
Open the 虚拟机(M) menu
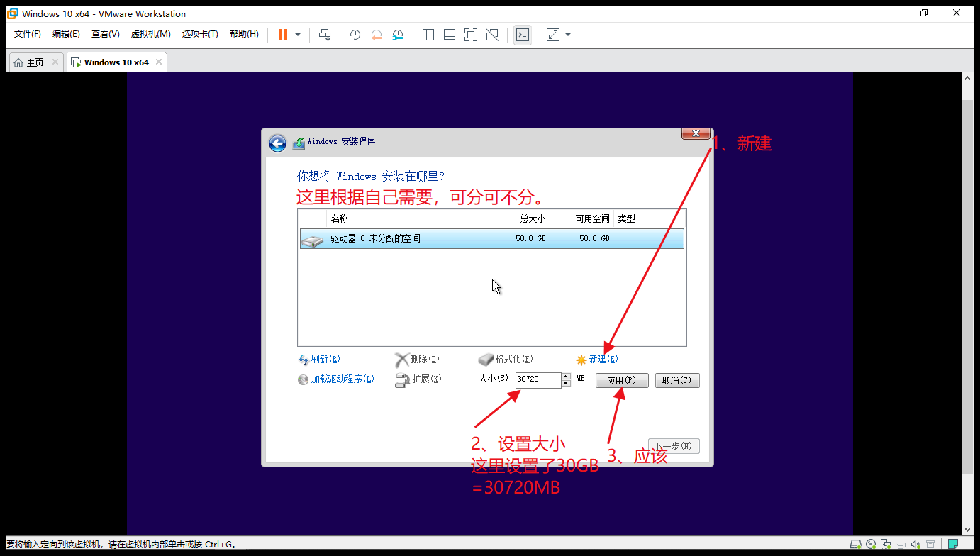point(150,34)
